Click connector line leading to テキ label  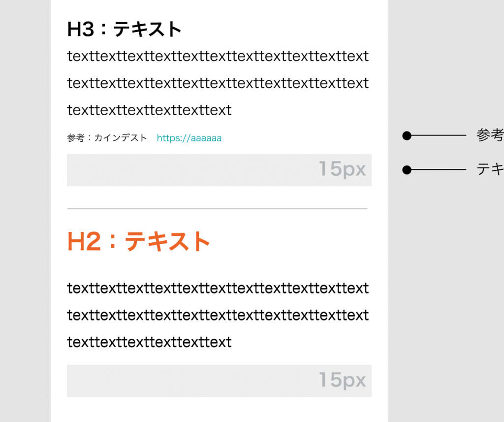[x=439, y=169]
